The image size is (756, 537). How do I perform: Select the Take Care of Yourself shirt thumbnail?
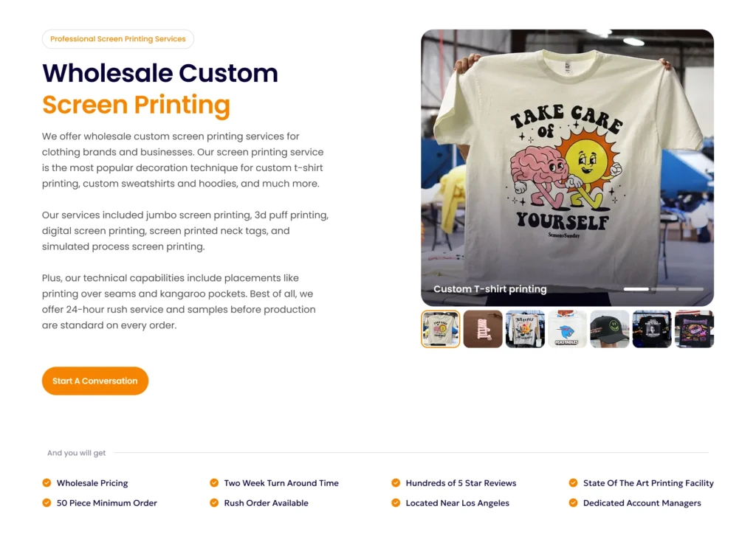tap(440, 329)
